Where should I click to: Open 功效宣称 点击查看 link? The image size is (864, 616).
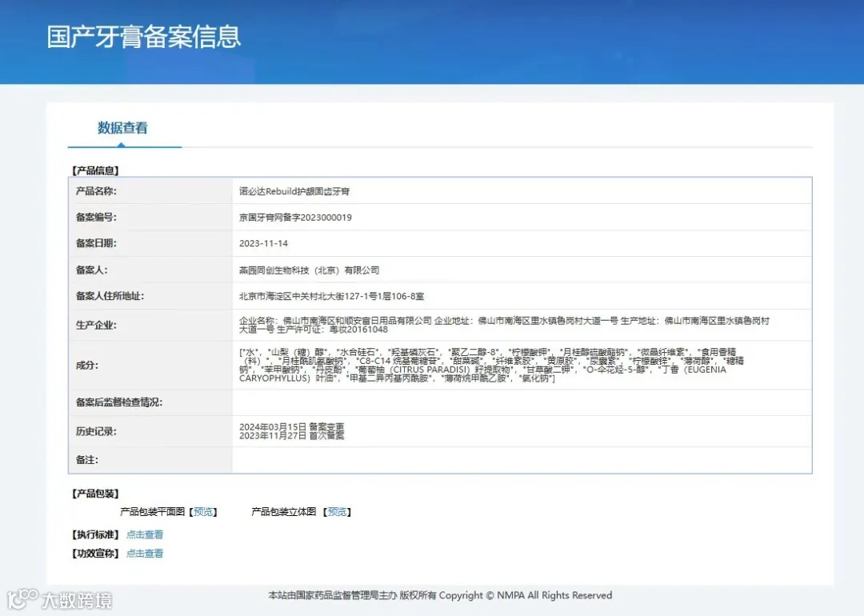tap(145, 553)
